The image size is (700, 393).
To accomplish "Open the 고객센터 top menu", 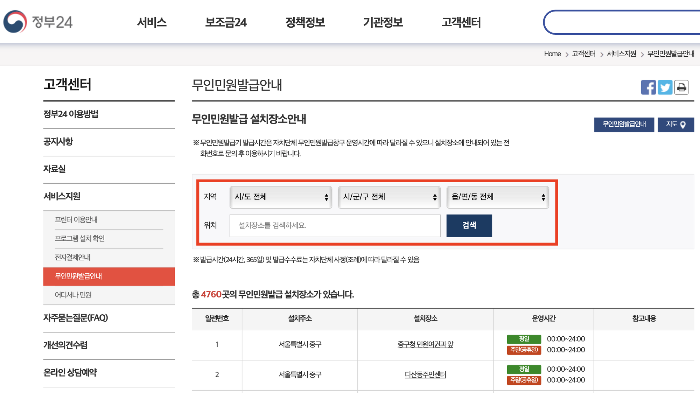I will (461, 22).
